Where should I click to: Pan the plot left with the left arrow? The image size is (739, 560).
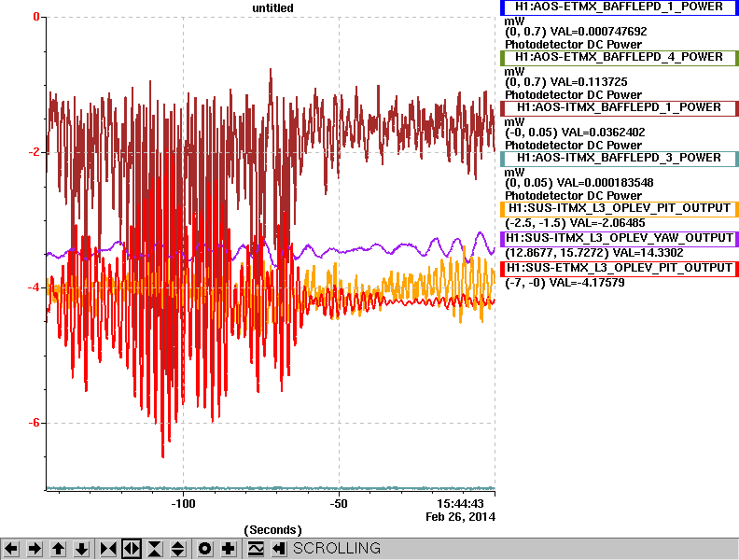tap(11, 549)
